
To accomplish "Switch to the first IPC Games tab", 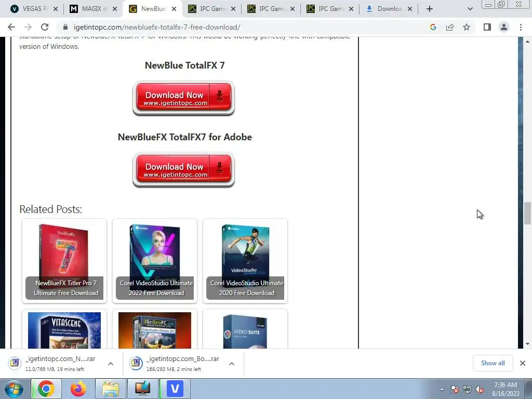I will pos(212,9).
